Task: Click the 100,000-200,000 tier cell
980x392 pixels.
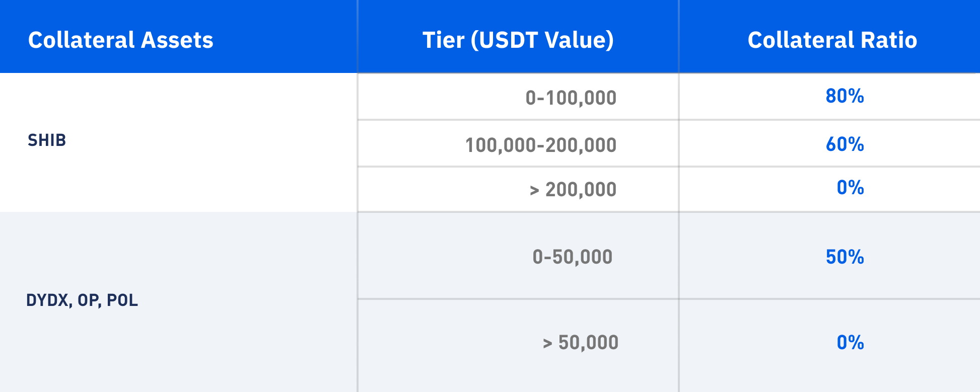Action: click(540, 145)
